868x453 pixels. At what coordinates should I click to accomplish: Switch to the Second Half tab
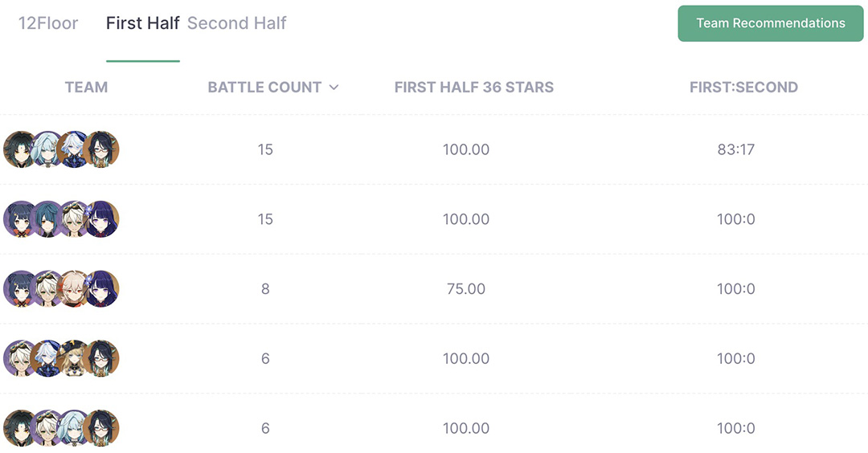click(236, 23)
